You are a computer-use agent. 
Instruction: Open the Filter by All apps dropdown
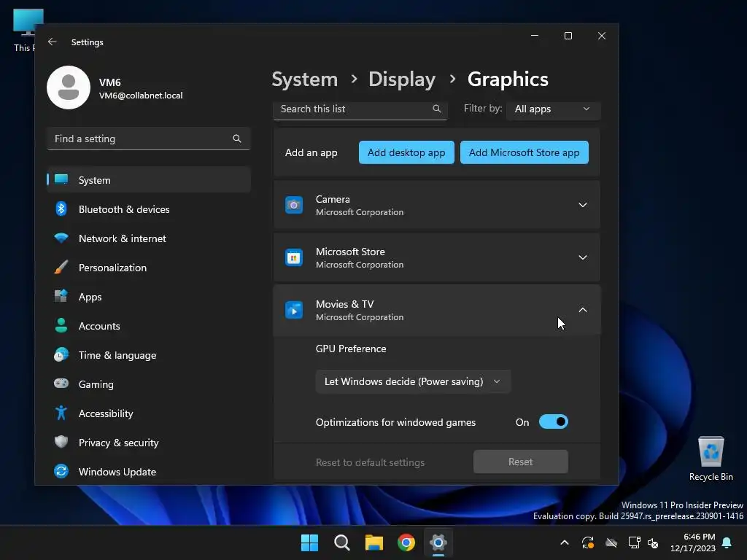553,109
